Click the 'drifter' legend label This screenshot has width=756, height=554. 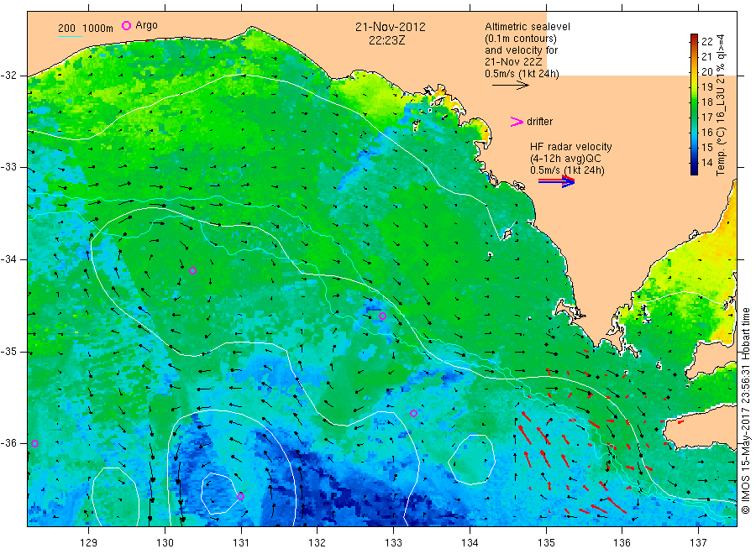pyautogui.click(x=539, y=122)
